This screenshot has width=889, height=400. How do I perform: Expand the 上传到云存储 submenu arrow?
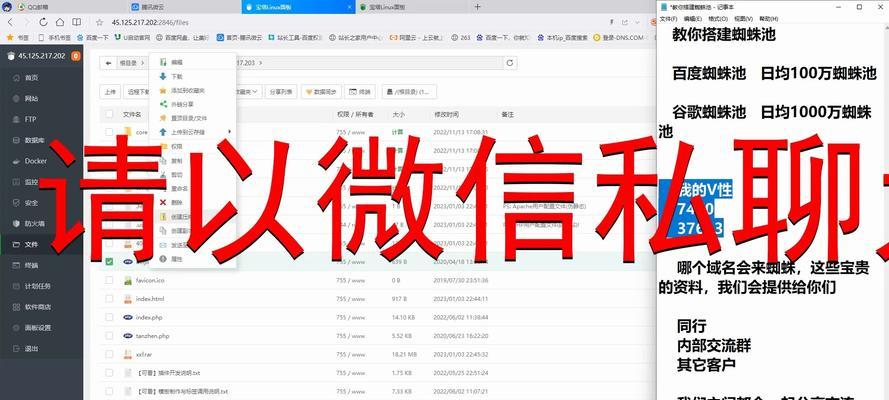229,132
